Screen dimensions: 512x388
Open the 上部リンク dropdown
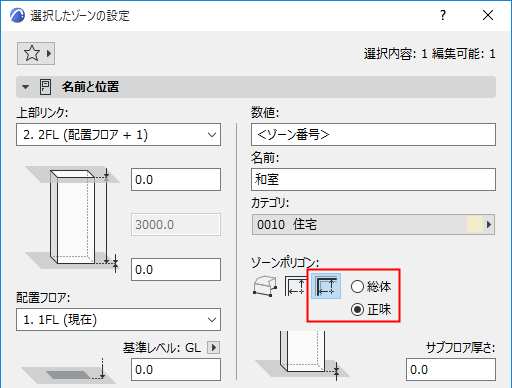[x=118, y=135]
